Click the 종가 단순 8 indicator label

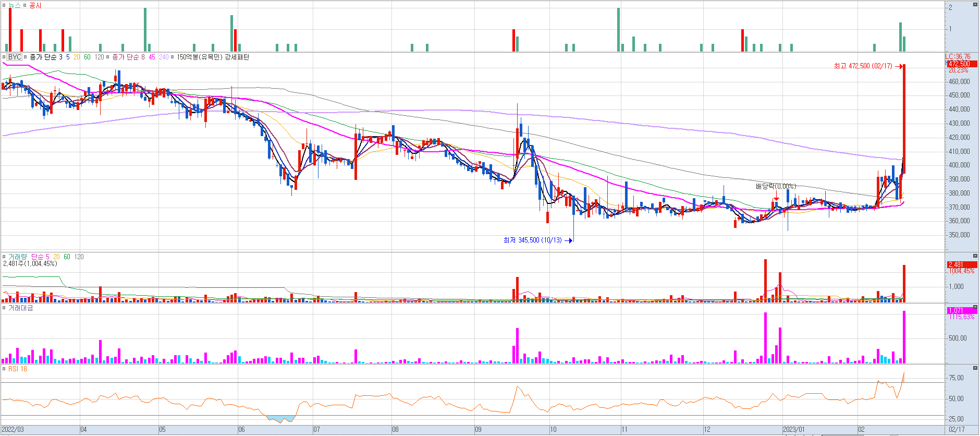pyautogui.click(x=129, y=57)
